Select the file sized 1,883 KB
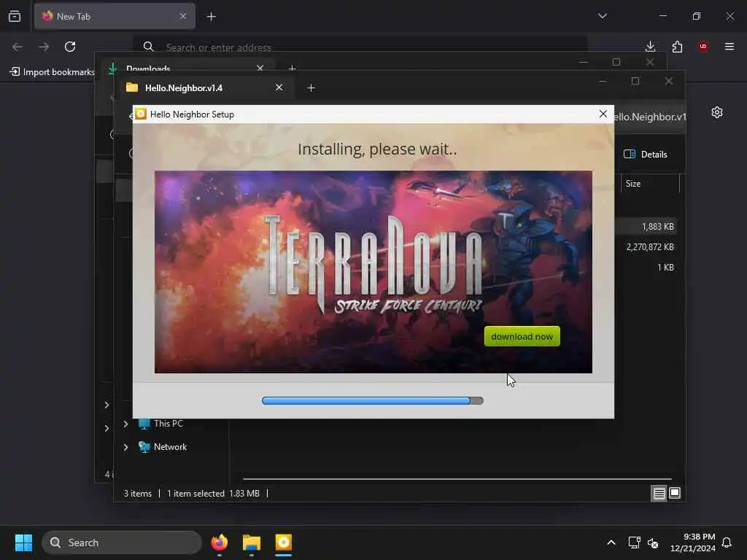This screenshot has height=560, width=747. point(647,227)
